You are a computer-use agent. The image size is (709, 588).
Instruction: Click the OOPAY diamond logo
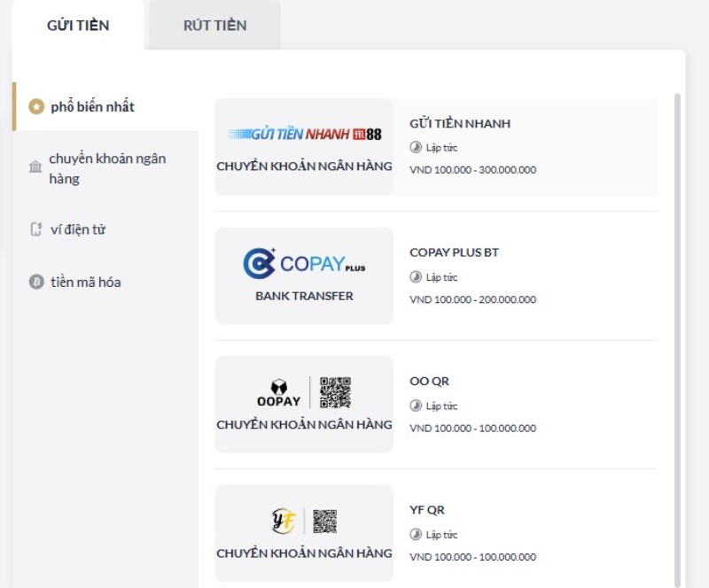(280, 386)
